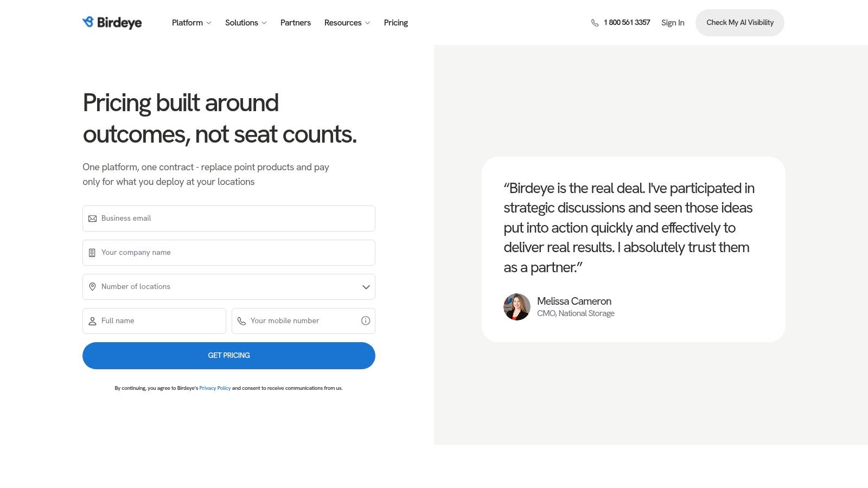
Task: Click the location pin icon in locations field
Action: 92,287
